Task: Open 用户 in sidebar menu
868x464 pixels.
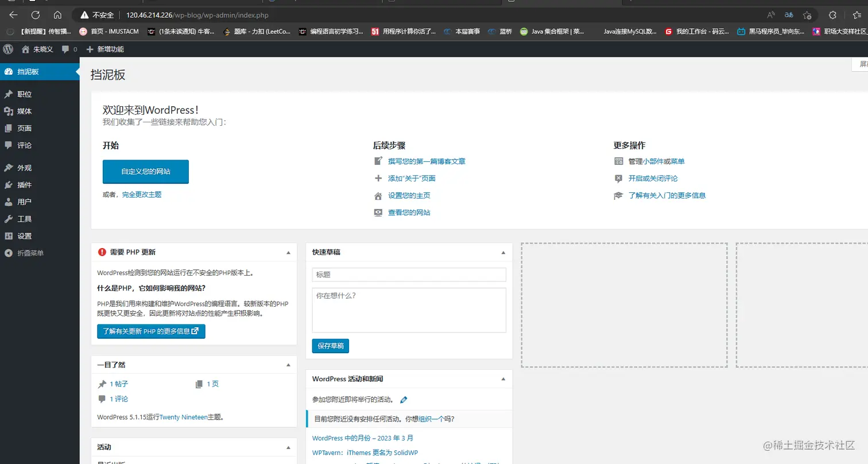Action: (40, 202)
